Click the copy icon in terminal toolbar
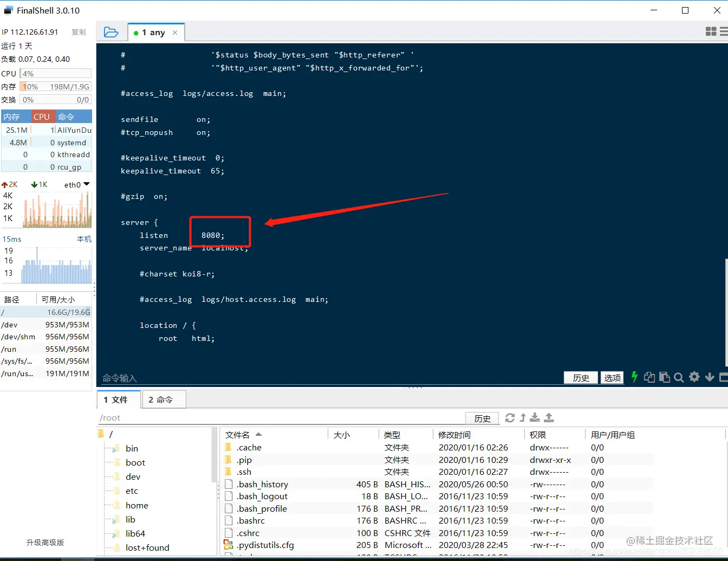This screenshot has width=728, height=561. (x=649, y=377)
